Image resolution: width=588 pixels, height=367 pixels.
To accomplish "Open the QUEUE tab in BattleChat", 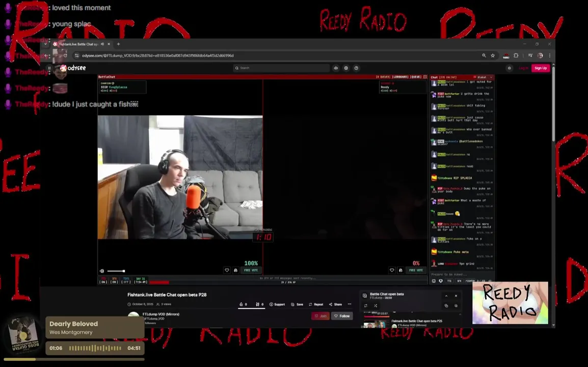I will point(416,77).
